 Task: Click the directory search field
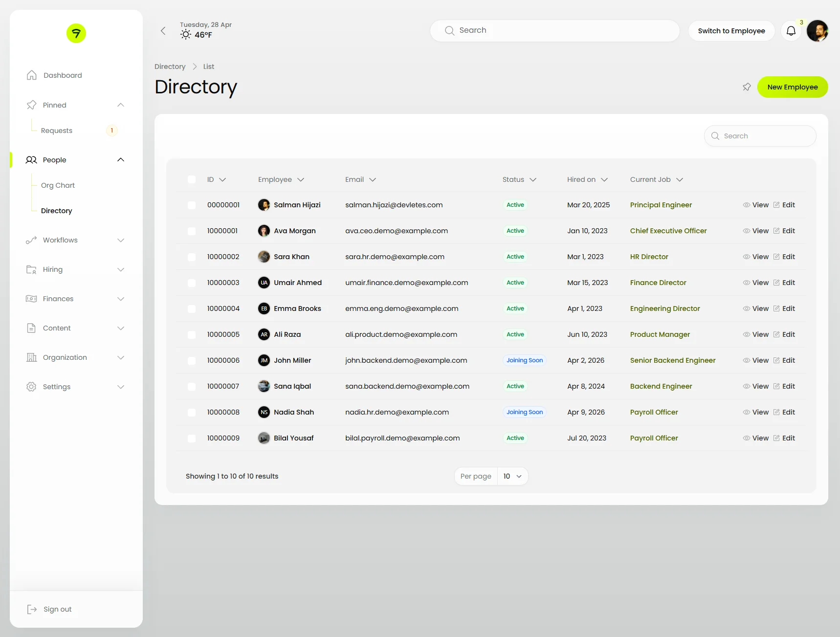point(760,136)
